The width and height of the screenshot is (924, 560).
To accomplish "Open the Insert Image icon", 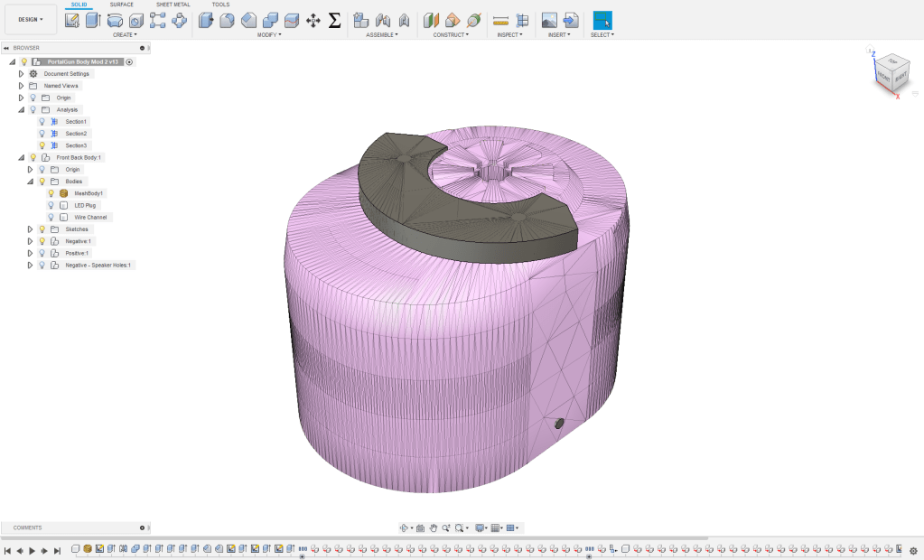I will tap(549, 20).
